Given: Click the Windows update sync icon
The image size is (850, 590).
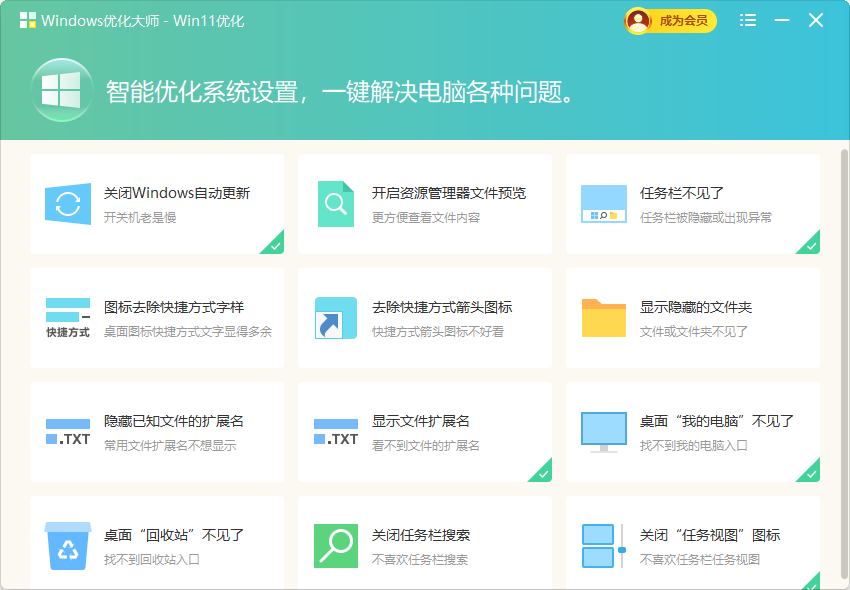Looking at the screenshot, I should 68,204.
